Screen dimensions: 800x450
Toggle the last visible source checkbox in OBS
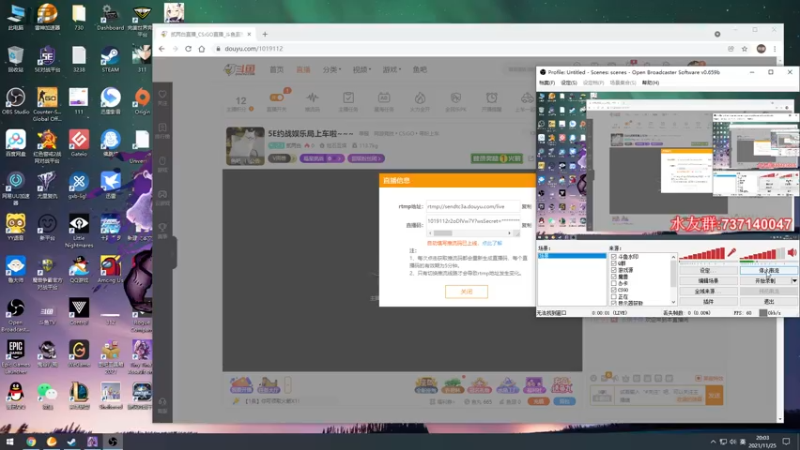point(614,303)
